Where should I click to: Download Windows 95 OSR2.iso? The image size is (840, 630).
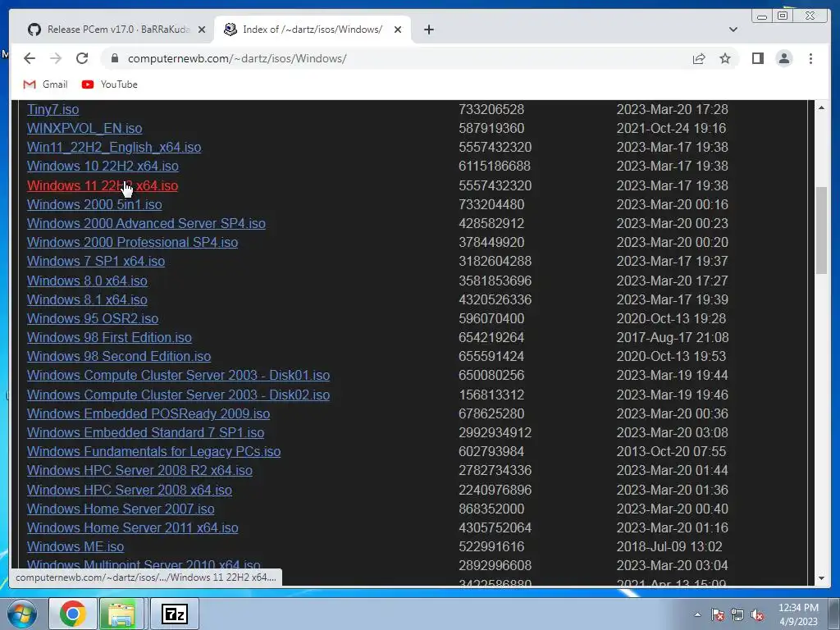pyautogui.click(x=93, y=319)
